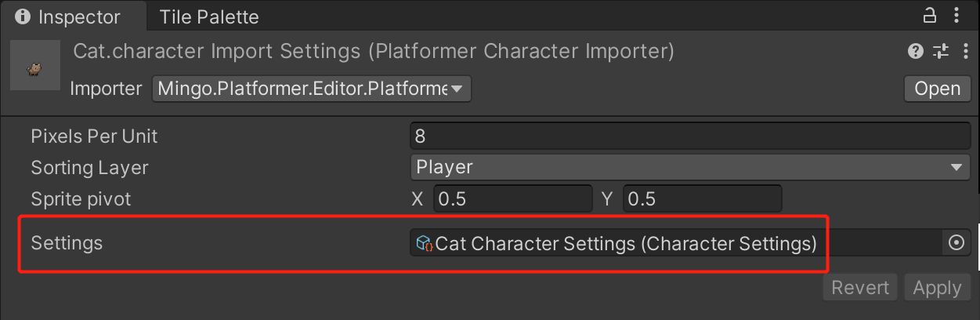980x320 pixels.
Task: Open the Importer dropdown
Action: [x=312, y=89]
